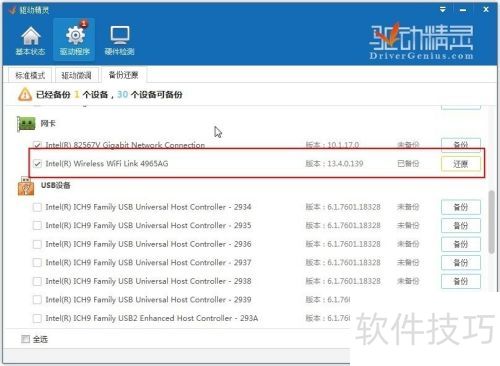This screenshot has width=500, height=366.
Task: Select the 备份还原 tab
Action: [x=124, y=75]
